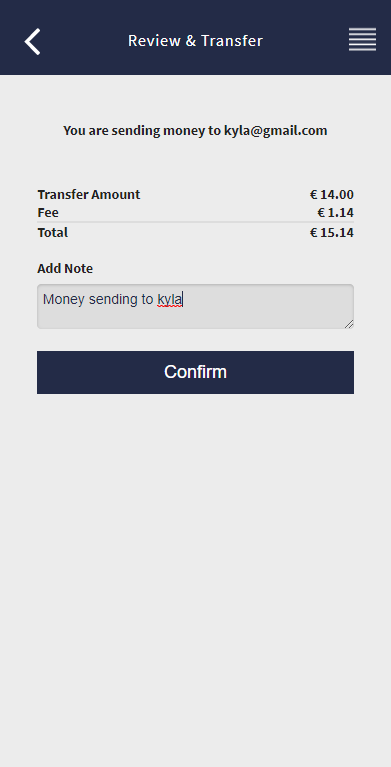Click "You are sending money to" heading
The height and width of the screenshot is (767, 391).
point(142,131)
